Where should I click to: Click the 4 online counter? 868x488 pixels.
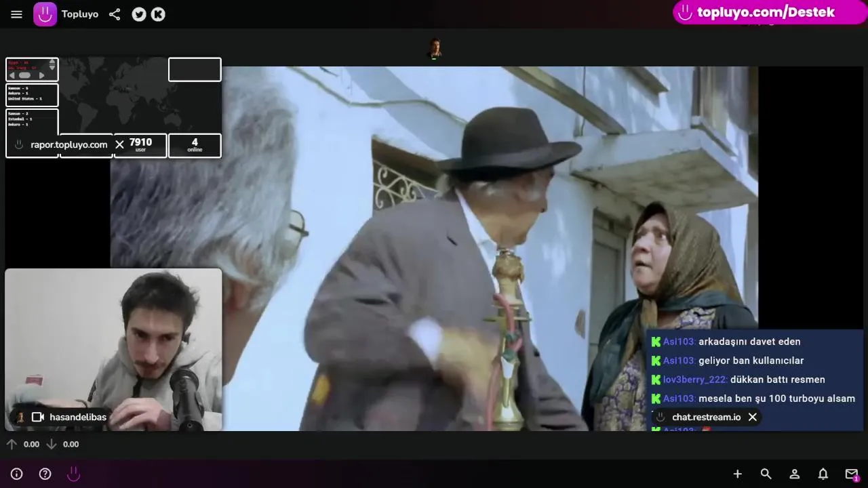point(195,145)
